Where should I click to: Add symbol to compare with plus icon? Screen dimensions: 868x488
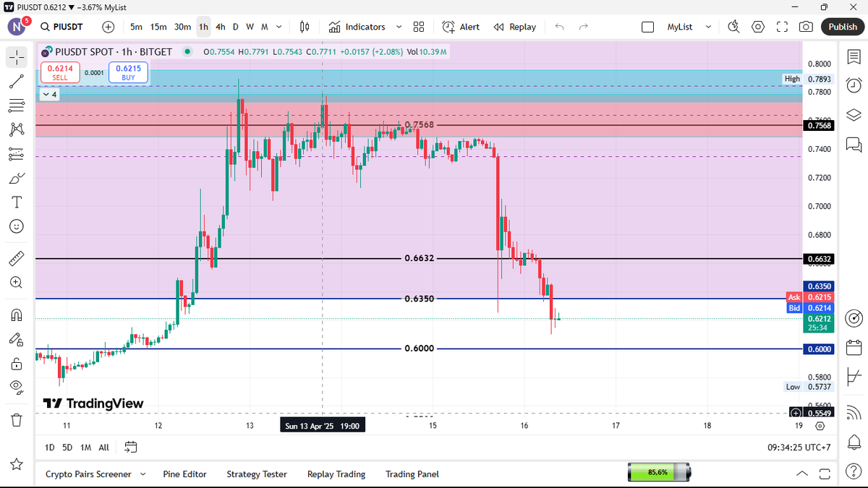(x=109, y=27)
